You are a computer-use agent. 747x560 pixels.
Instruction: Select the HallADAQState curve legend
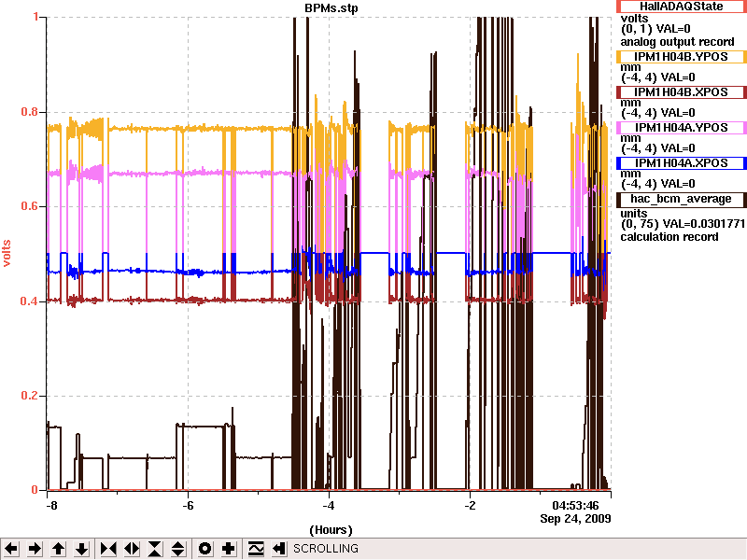pyautogui.click(x=682, y=7)
